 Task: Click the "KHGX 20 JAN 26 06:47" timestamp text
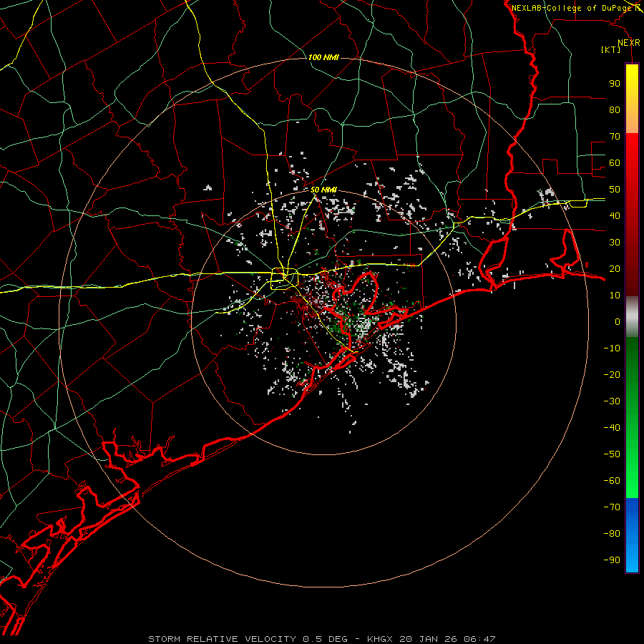(x=431, y=639)
